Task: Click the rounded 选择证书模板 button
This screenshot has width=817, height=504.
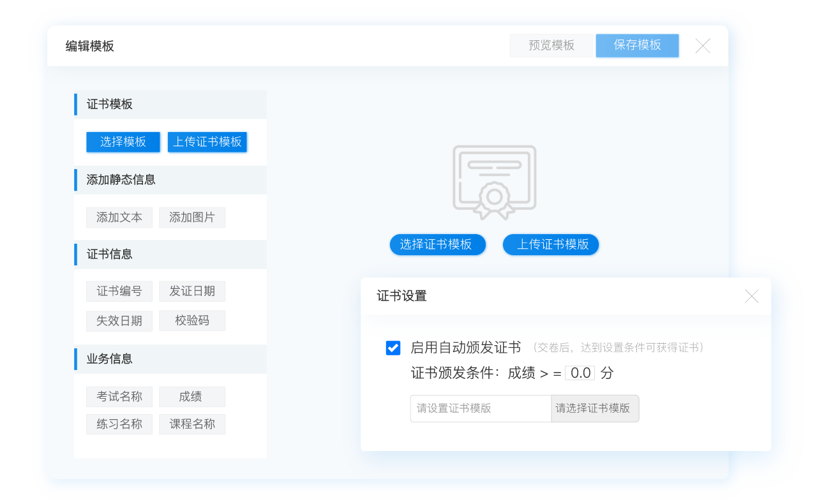Action: coord(437,244)
